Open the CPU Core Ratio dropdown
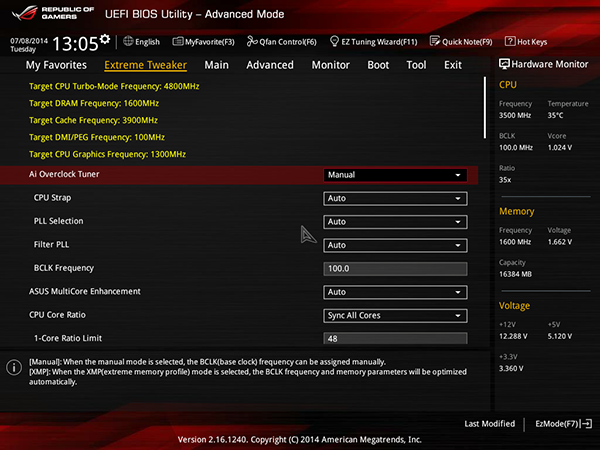 pos(395,315)
